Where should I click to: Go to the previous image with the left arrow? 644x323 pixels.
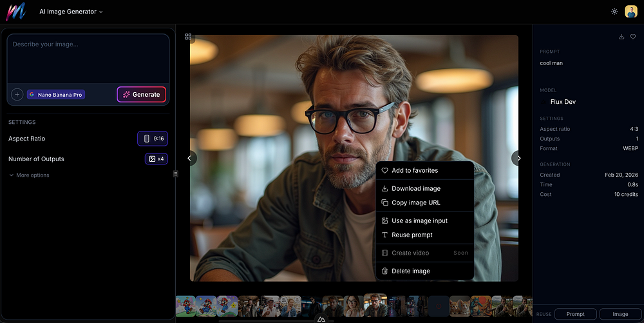click(x=189, y=158)
